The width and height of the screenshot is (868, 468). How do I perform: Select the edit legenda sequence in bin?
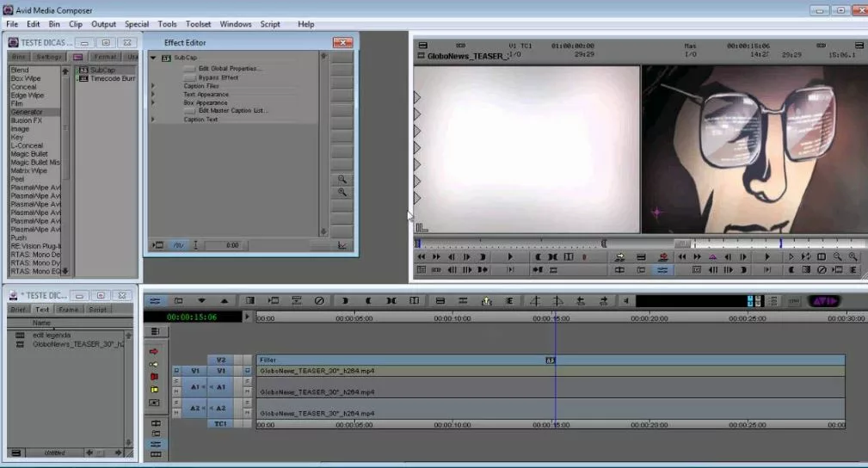tap(51, 335)
